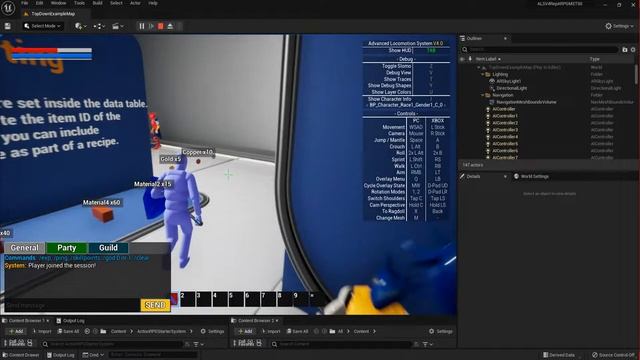Open the Tools menu
The width and height of the screenshot is (640, 360).
pos(79,3)
